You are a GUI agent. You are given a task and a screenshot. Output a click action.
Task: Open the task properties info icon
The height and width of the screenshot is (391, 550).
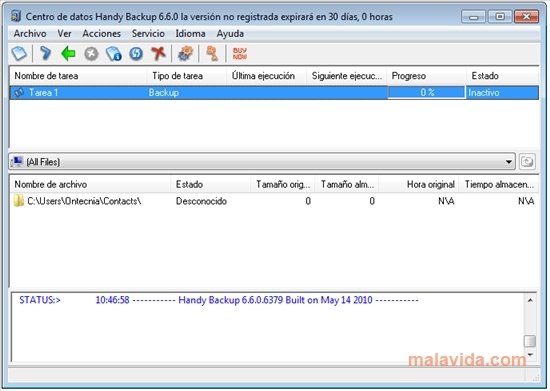point(114,54)
